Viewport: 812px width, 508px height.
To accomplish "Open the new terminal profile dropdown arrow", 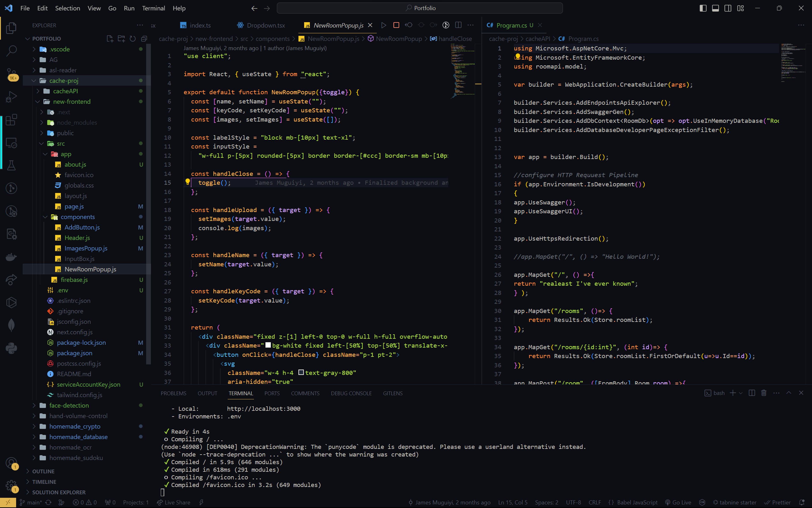I will [x=741, y=393].
